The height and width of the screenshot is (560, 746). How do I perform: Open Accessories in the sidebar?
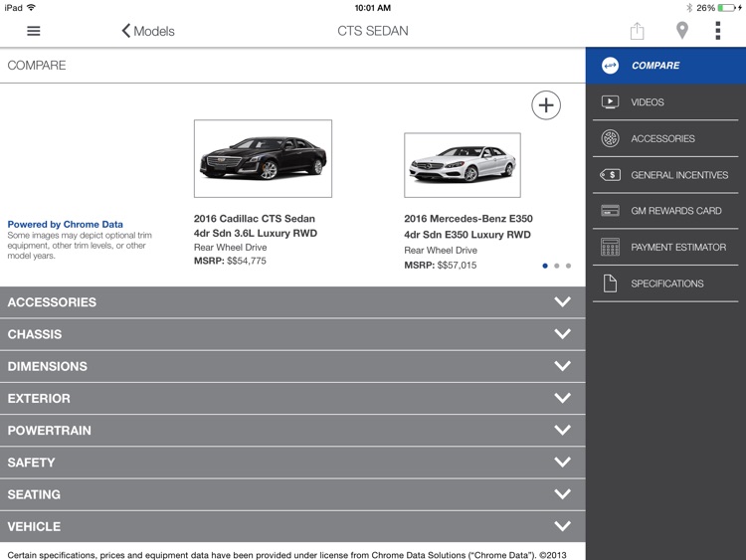click(x=665, y=138)
